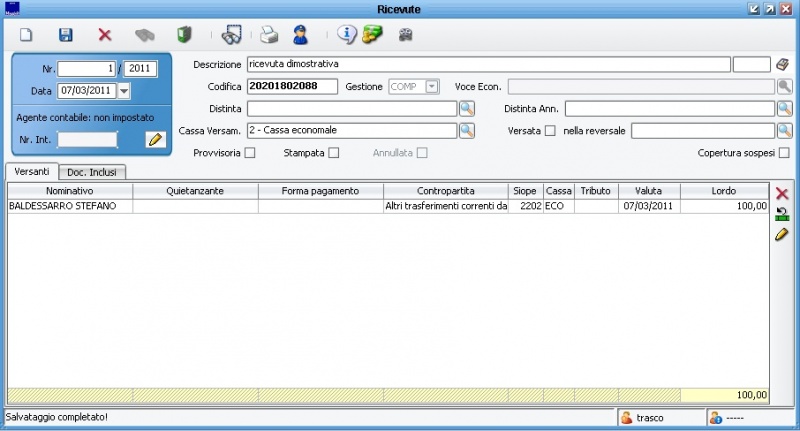Enable the Stampata checkbox
800x431 pixels.
[x=334, y=153]
